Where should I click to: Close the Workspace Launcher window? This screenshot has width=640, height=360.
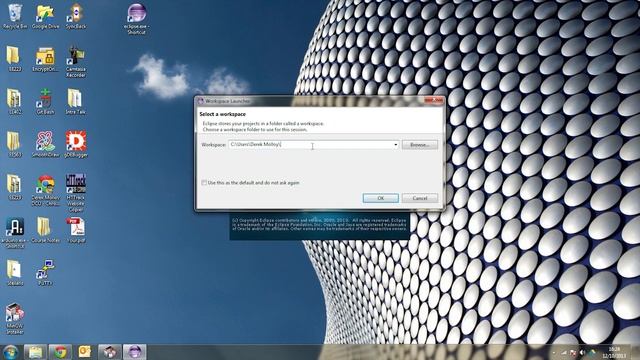pyautogui.click(x=433, y=100)
